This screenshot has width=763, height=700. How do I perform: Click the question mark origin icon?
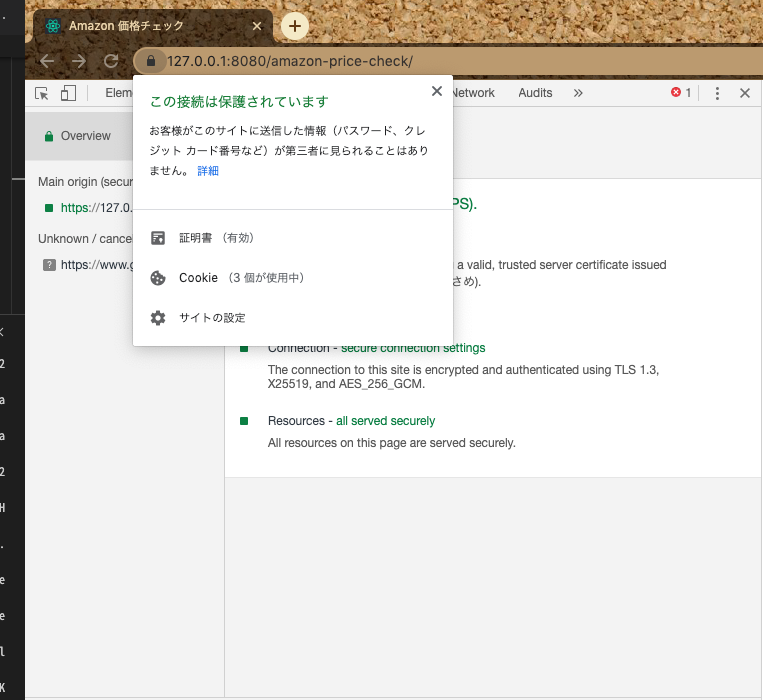pos(49,265)
